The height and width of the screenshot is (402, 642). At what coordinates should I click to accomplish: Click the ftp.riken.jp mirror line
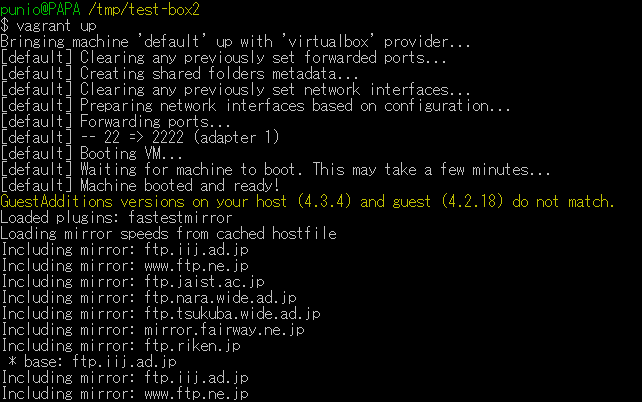[x=121, y=346]
